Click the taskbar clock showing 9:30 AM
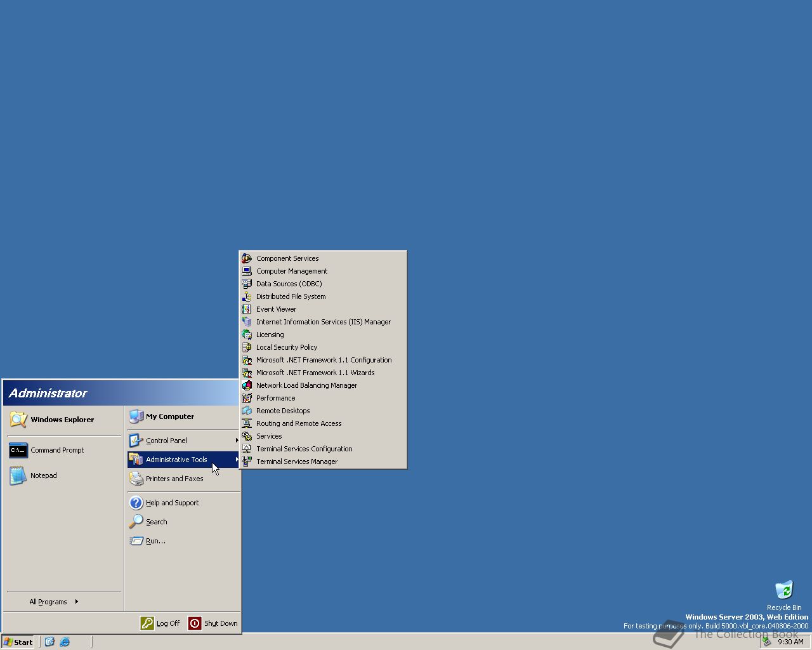This screenshot has width=812, height=650. coord(790,642)
